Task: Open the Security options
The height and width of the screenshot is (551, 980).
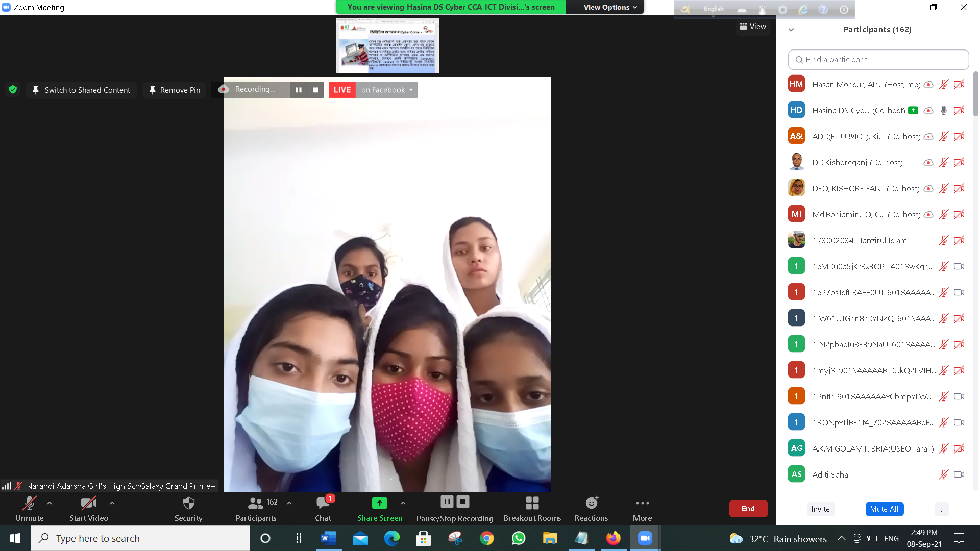Action: pyautogui.click(x=188, y=509)
